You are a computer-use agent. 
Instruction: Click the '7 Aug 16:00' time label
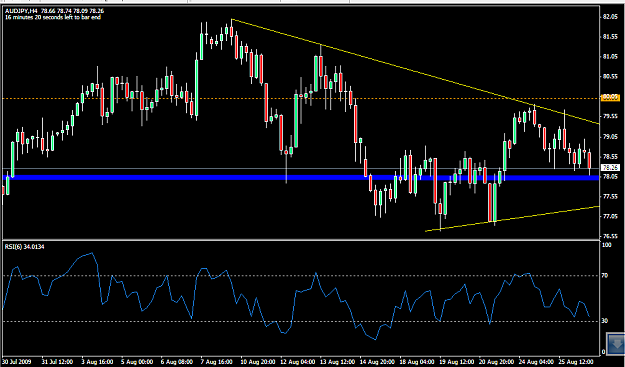pos(216,361)
